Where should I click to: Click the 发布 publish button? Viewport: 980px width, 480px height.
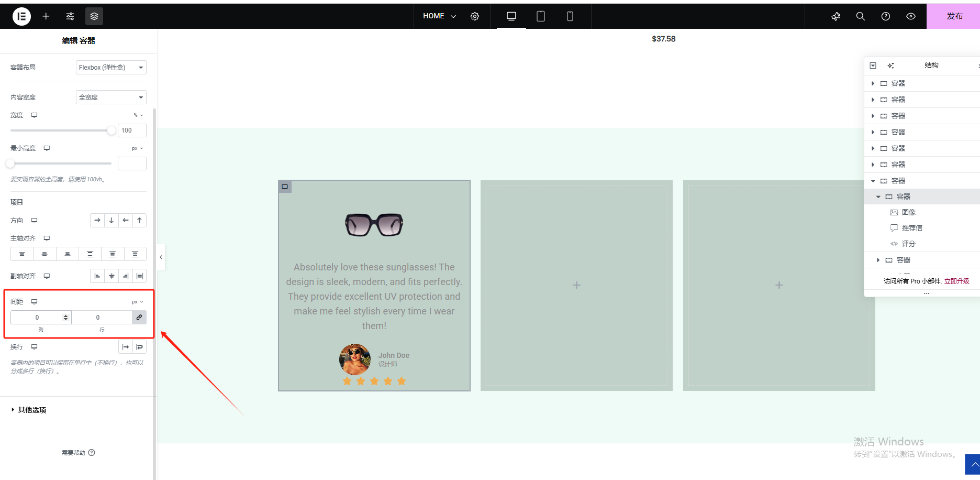954,16
